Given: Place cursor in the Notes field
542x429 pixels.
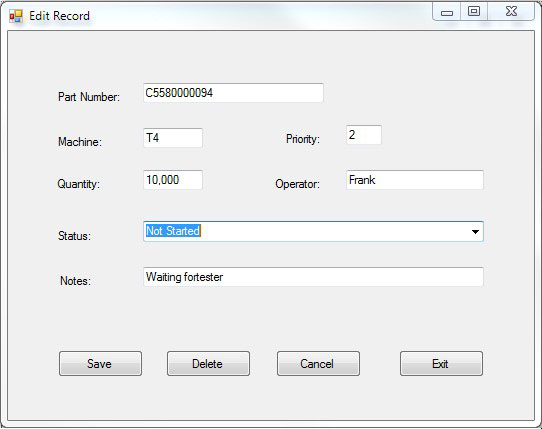Looking at the screenshot, I should coord(313,277).
